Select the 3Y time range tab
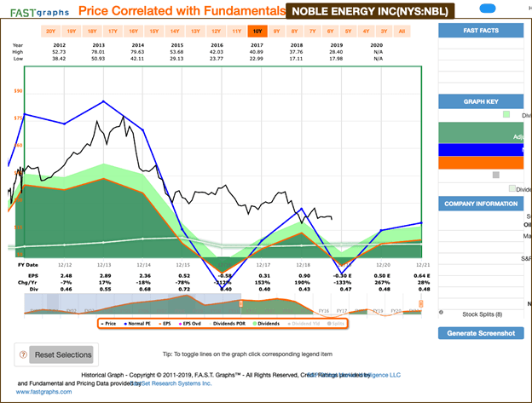Image resolution: width=532 pixels, height=403 pixels. coord(384,32)
